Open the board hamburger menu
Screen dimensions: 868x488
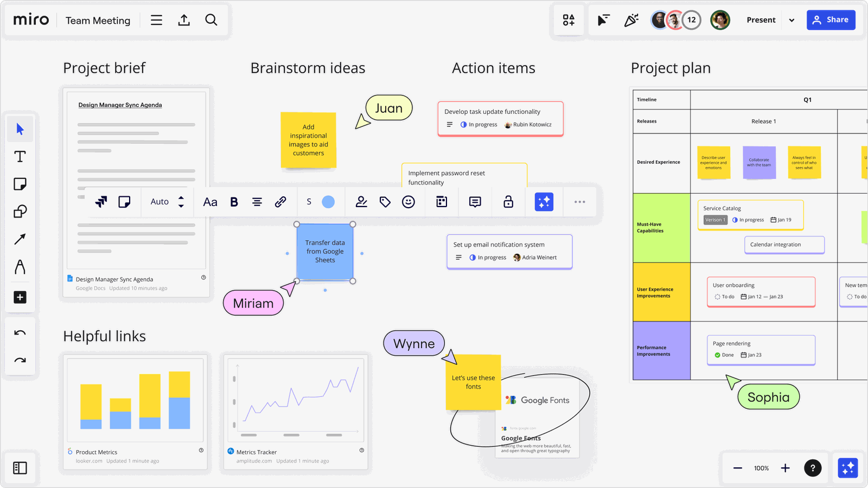[x=156, y=20]
